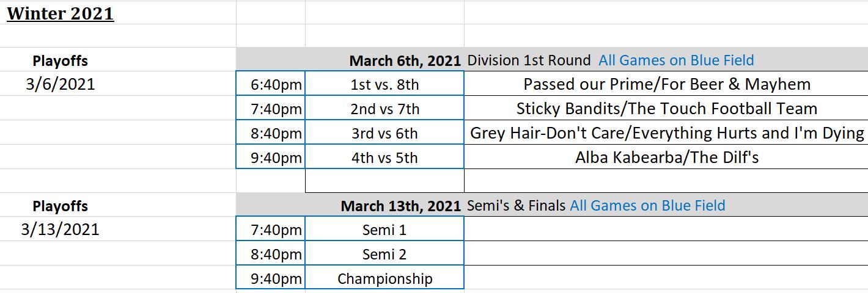Select the Semi 2 cell
The width and height of the screenshot is (868, 293).
[x=384, y=255]
